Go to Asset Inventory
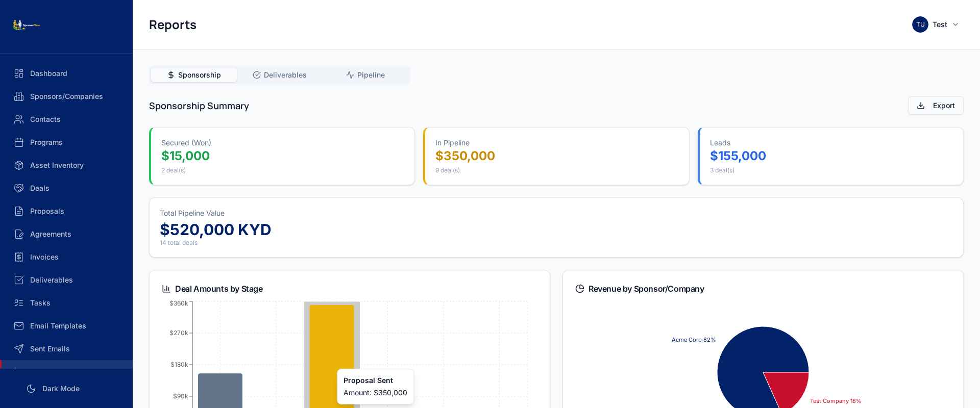The width and height of the screenshot is (980, 408). coord(66,165)
